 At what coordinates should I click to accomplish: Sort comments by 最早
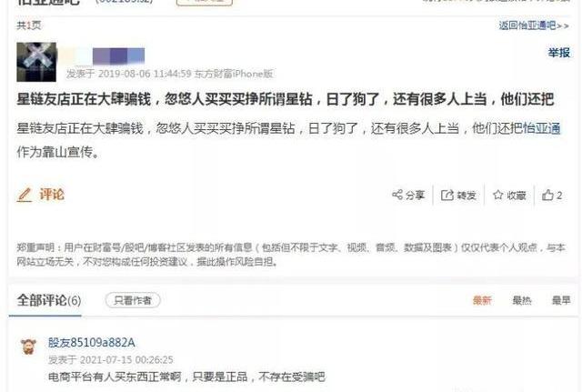(x=561, y=300)
